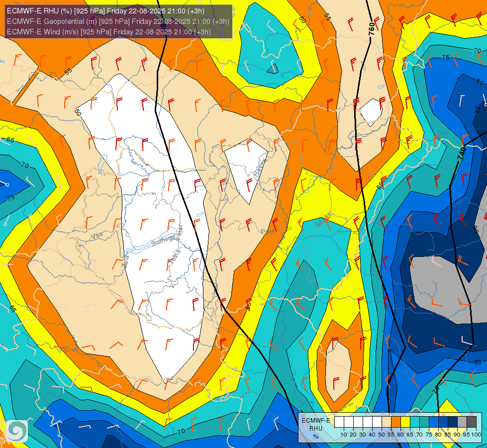Image resolution: width=487 pixels, height=448 pixels.
Task: Click the 90 humidity contour label
Action: pos(476,229)
